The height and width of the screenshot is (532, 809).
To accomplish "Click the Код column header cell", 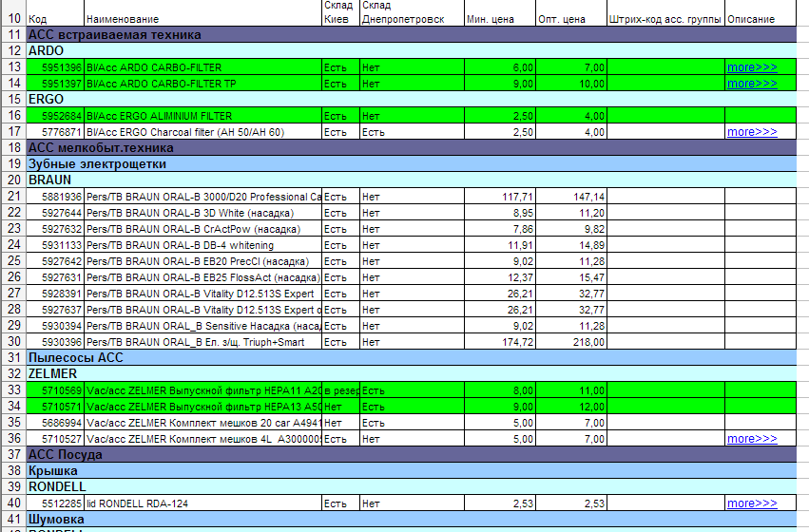I will [x=55, y=13].
